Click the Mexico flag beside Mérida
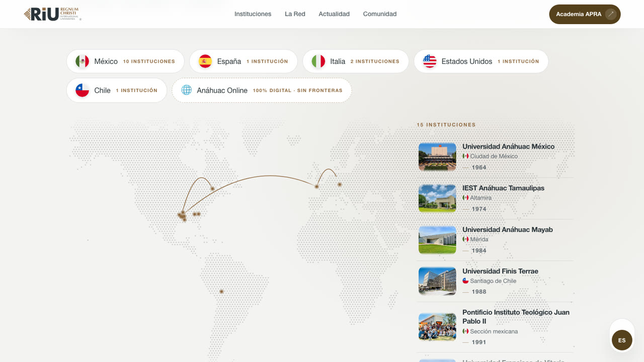This screenshot has height=362, width=644. point(465,239)
